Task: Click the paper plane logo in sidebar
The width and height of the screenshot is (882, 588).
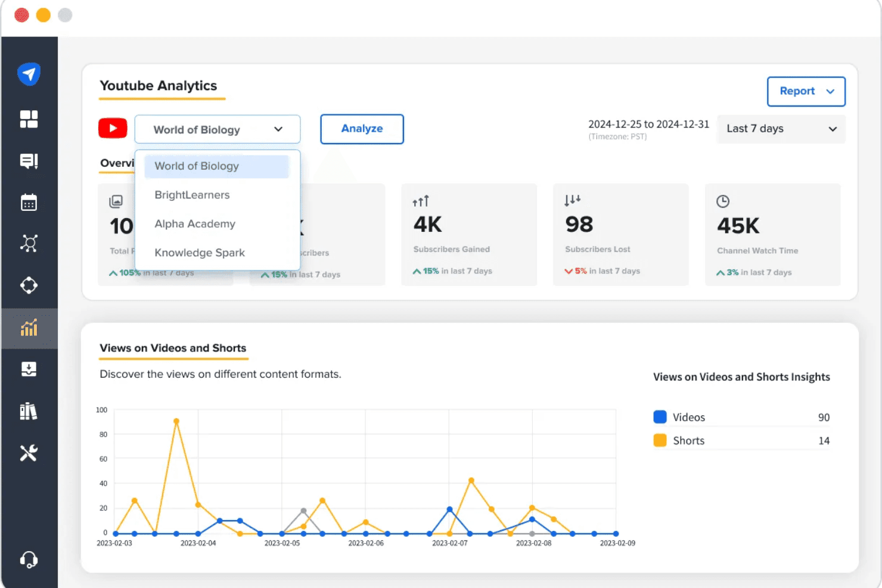Action: tap(29, 74)
